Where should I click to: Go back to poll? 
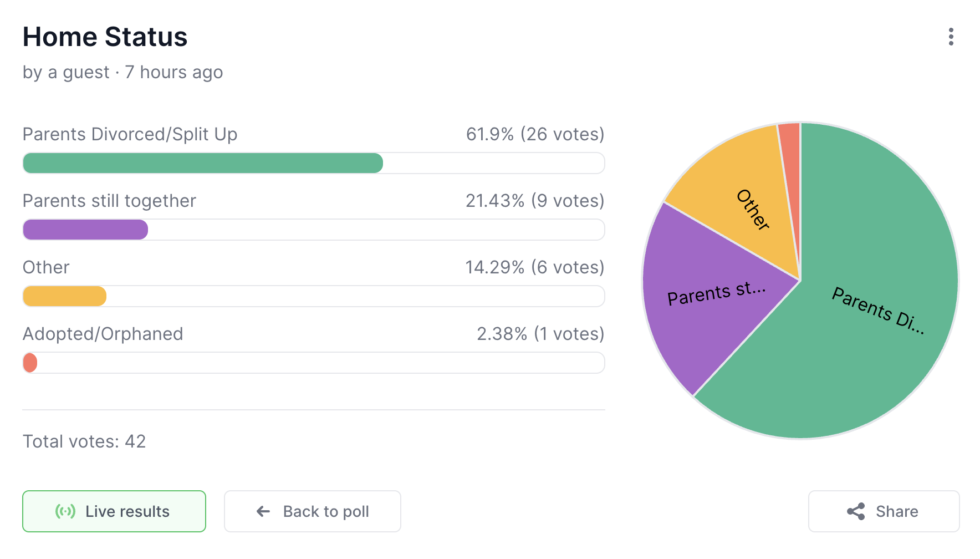pos(312,511)
